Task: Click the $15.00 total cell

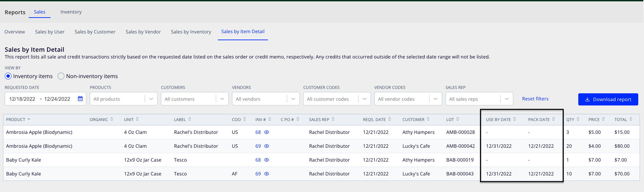Action: [x=622, y=132]
